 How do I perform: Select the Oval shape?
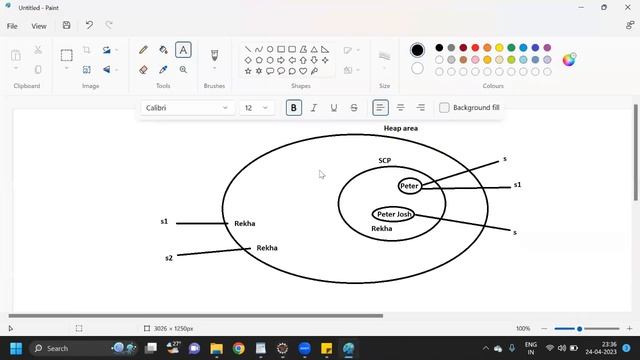pyautogui.click(x=270, y=49)
